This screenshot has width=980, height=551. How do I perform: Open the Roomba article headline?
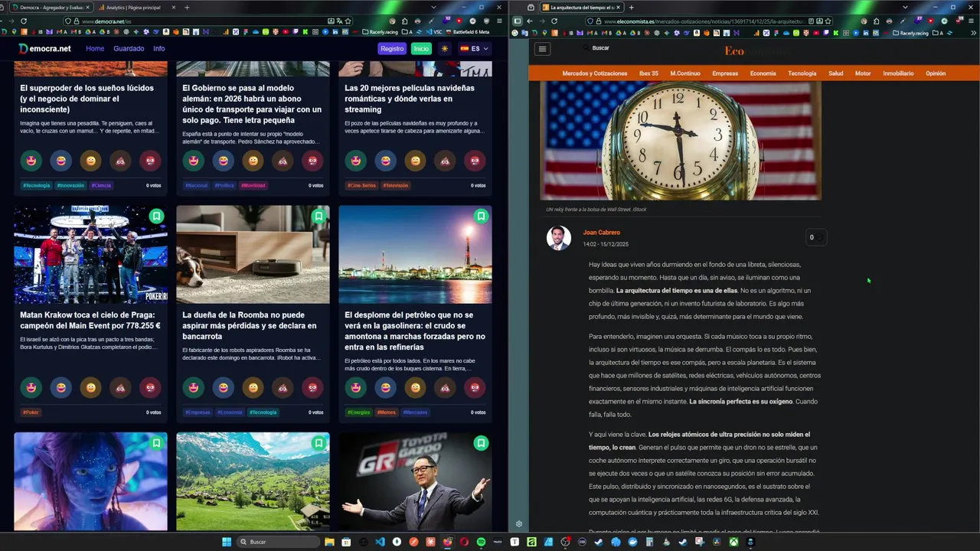(250, 325)
